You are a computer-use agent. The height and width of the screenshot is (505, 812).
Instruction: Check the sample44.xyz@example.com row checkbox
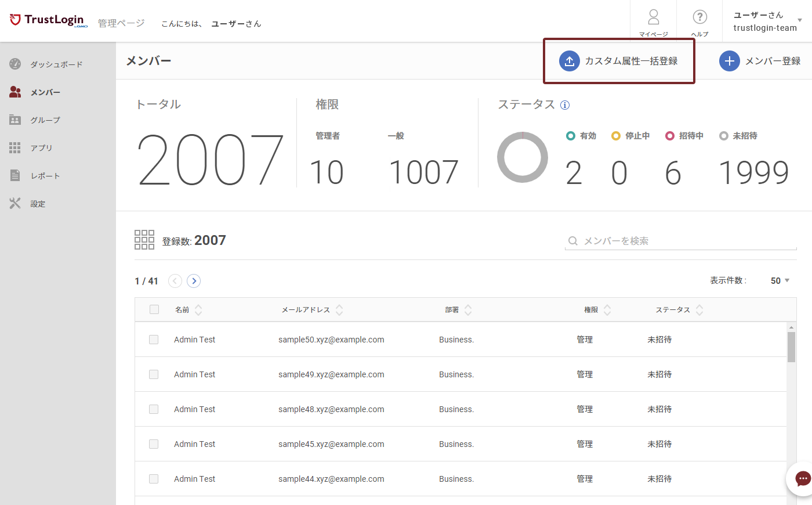tap(154, 479)
